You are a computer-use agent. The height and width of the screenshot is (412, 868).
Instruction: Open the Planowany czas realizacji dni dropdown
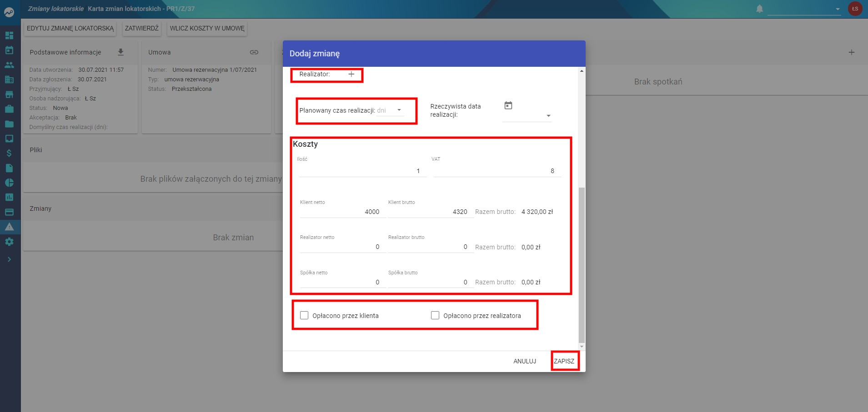coord(390,110)
